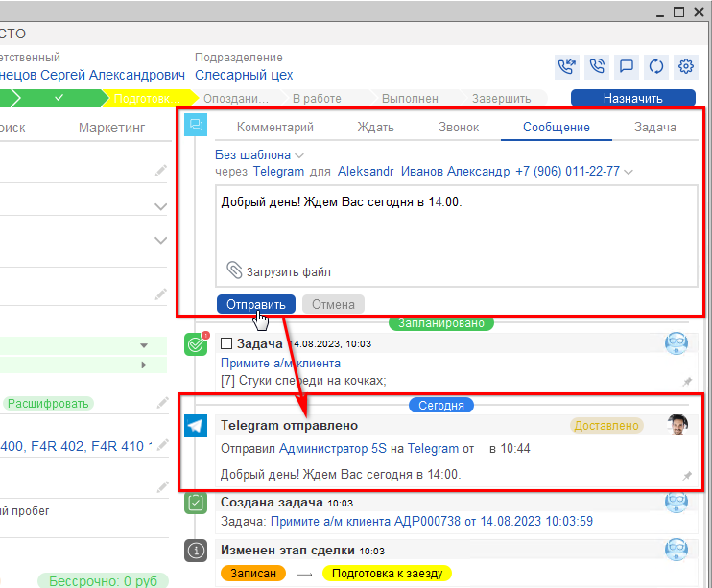Click the Назначить button
The height and width of the screenshot is (588, 712).
(632, 98)
